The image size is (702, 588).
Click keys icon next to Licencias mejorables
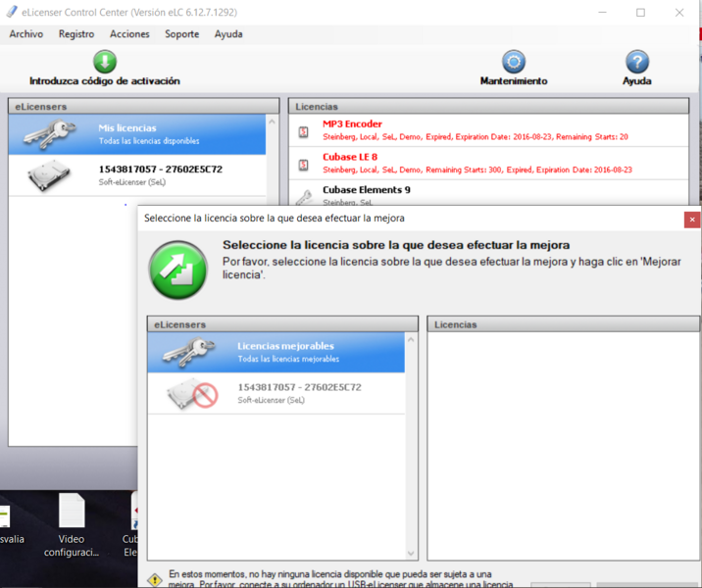pyautogui.click(x=189, y=352)
